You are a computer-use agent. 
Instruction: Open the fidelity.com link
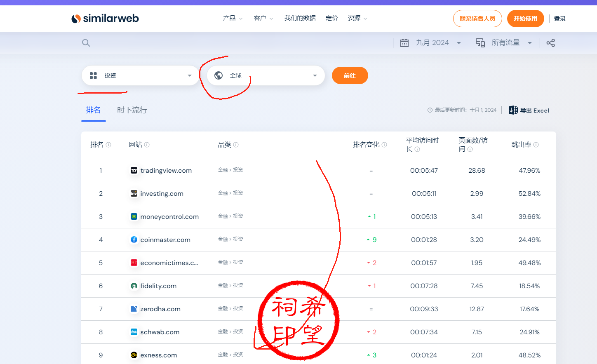(x=158, y=286)
